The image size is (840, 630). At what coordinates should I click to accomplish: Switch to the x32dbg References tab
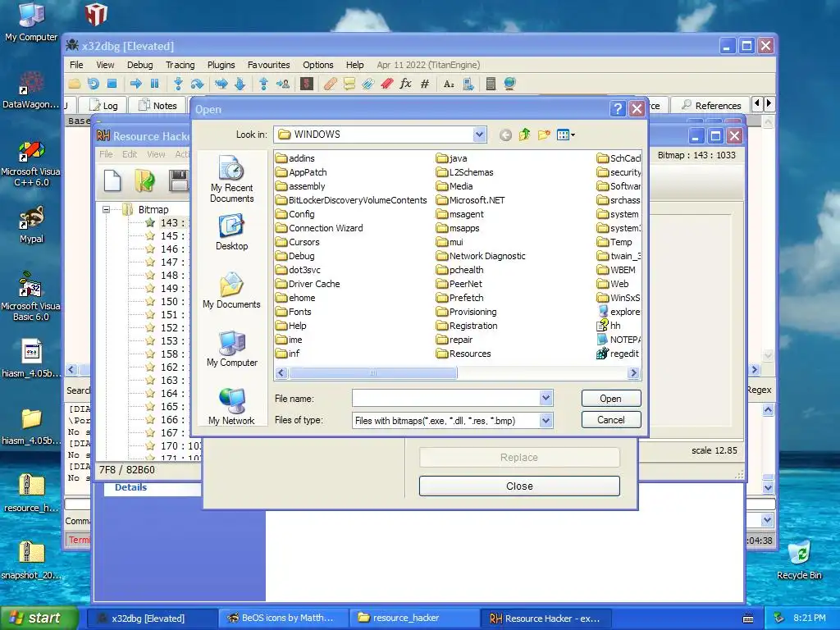coord(711,106)
